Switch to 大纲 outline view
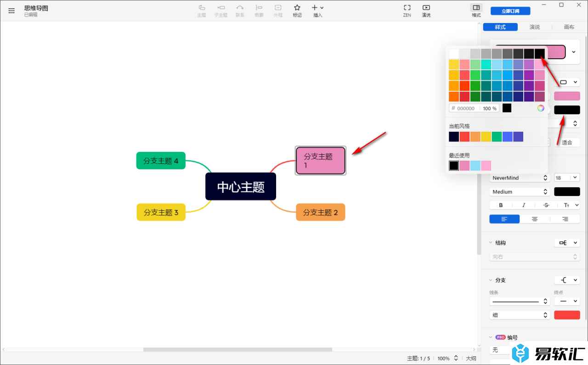588x365 pixels. point(471,358)
